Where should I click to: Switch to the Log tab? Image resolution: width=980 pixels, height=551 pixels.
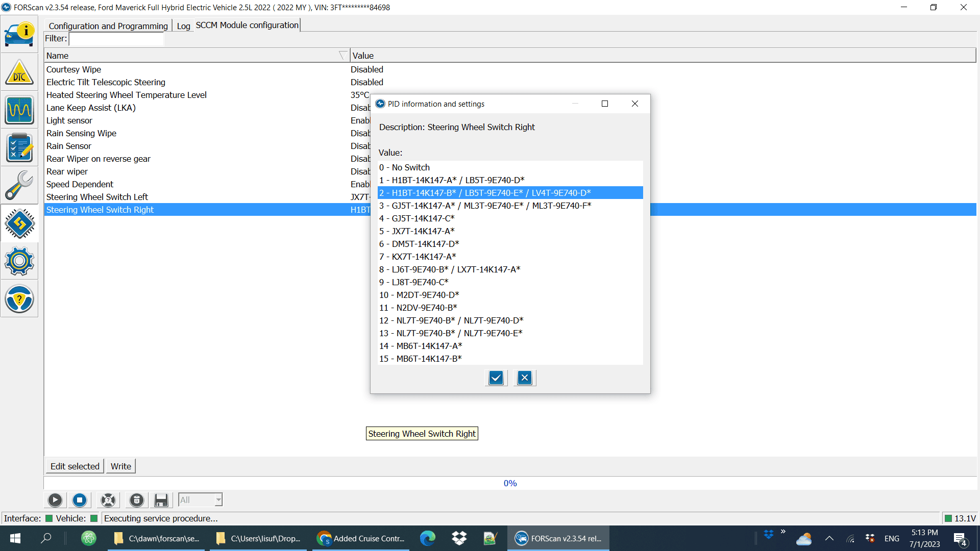point(183,26)
